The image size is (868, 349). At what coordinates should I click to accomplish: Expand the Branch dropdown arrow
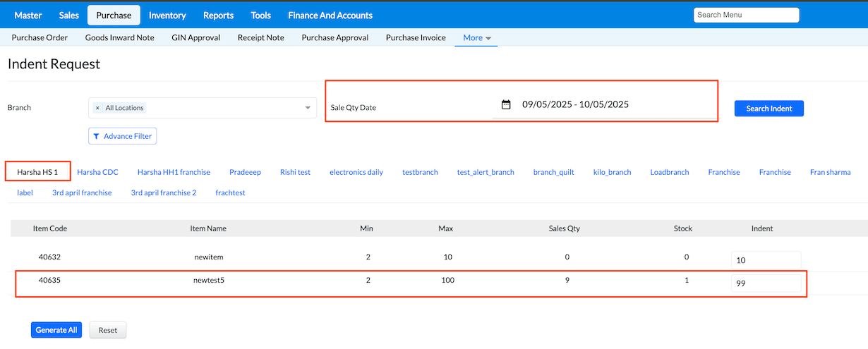pos(308,108)
